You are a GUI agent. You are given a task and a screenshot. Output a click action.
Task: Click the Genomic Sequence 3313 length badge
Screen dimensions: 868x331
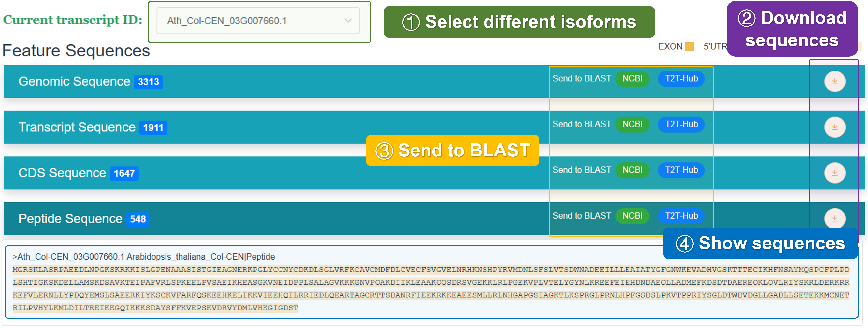click(x=148, y=82)
